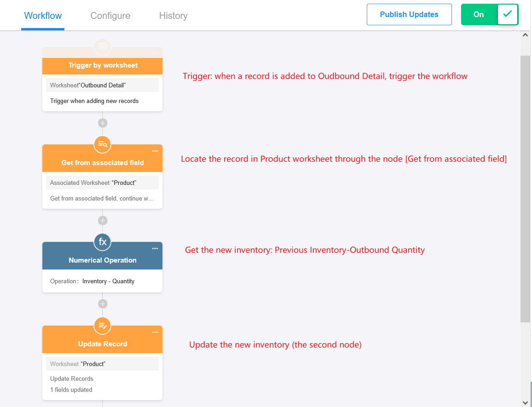Click 'Trigger when adding new records' text
This screenshot has width=532, height=407.
tap(94, 101)
